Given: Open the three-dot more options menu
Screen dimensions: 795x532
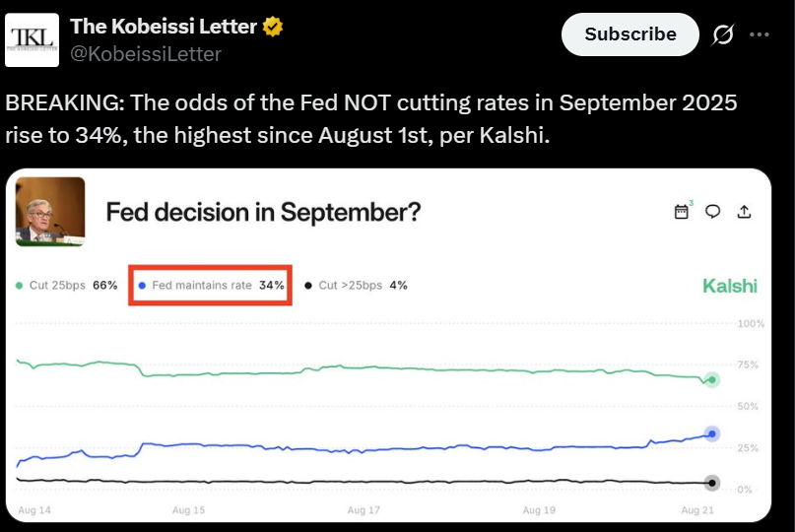Looking at the screenshot, I should (759, 34).
